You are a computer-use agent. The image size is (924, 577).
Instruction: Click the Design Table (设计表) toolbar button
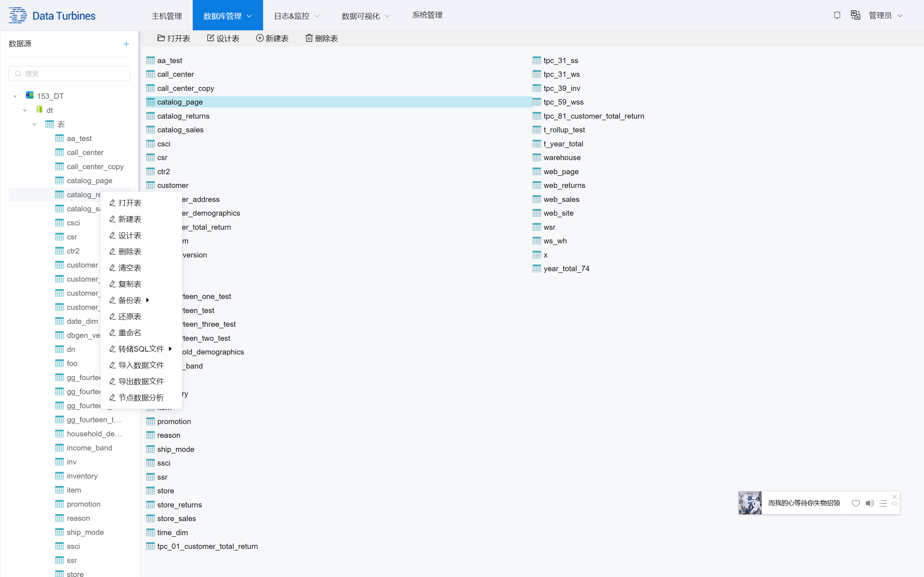tap(223, 39)
